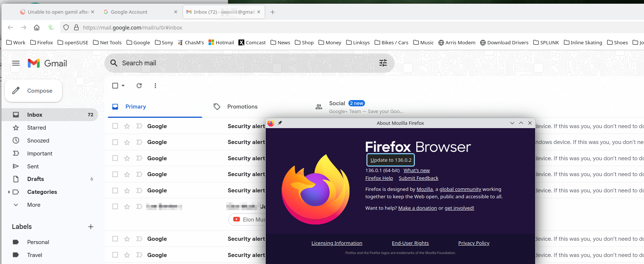Open the Licensing Information link

(337, 243)
